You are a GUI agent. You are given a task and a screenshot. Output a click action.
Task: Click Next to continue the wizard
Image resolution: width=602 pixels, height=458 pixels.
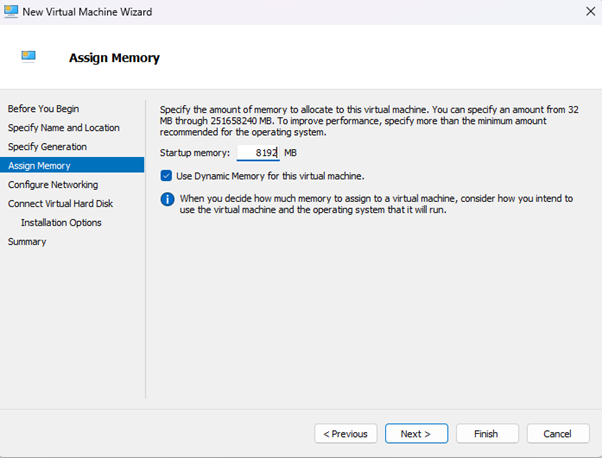[415, 434]
